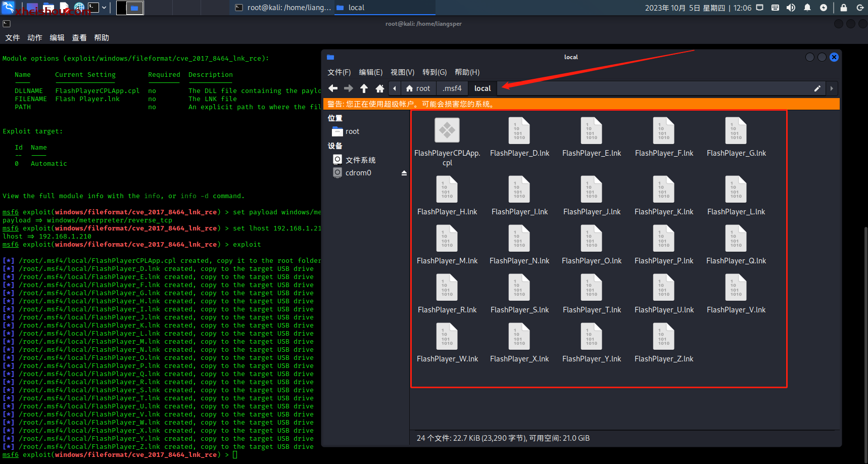Lock the screen with the padlock icon

[844, 8]
